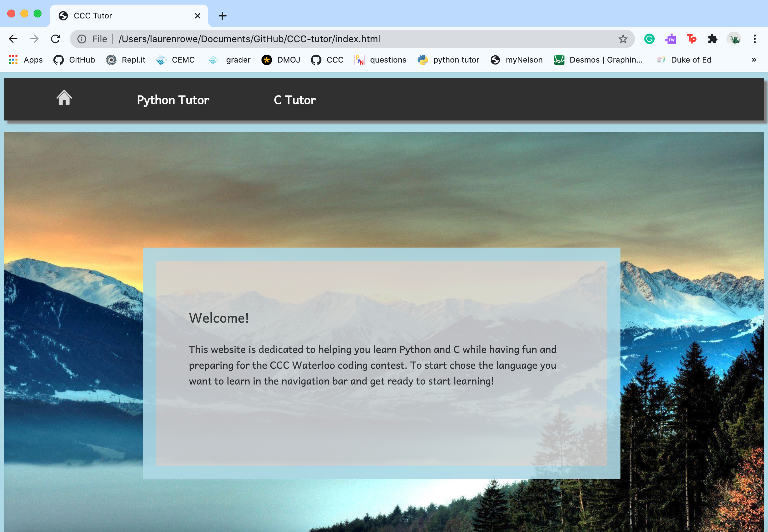
Task: Expand the hidden bookmarks chevron
Action: (754, 60)
